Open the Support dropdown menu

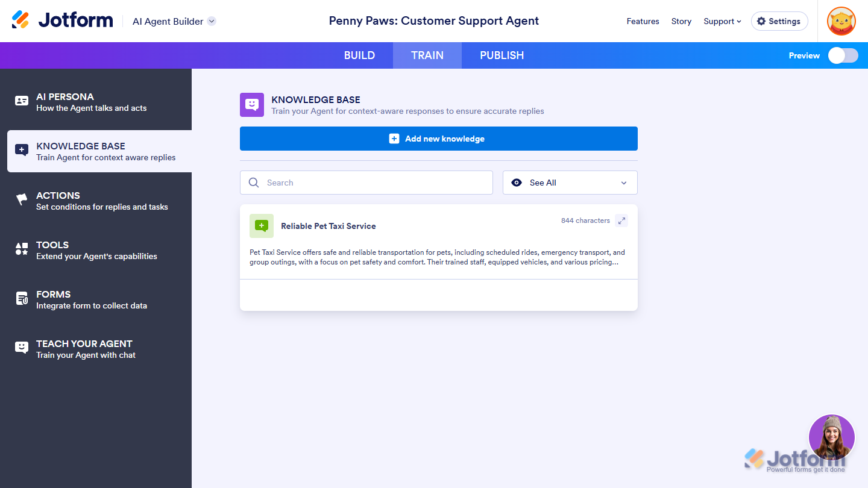click(x=722, y=21)
